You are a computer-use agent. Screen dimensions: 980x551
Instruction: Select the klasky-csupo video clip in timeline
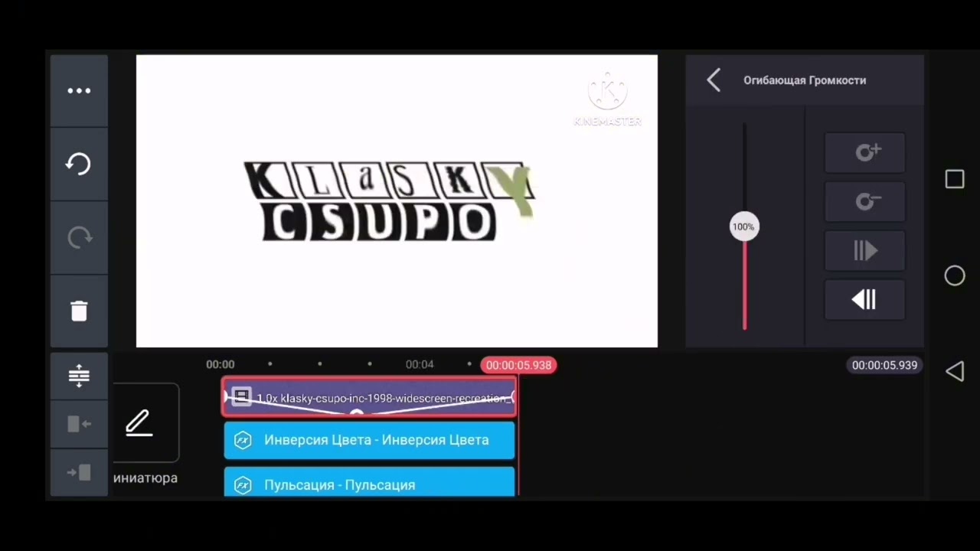pyautogui.click(x=369, y=397)
